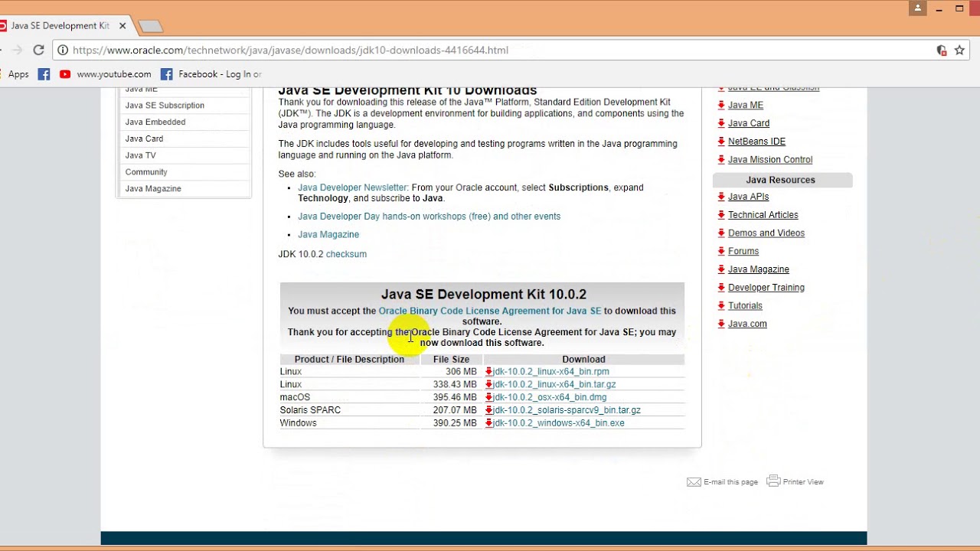Click the E-mail this page link

(730, 482)
